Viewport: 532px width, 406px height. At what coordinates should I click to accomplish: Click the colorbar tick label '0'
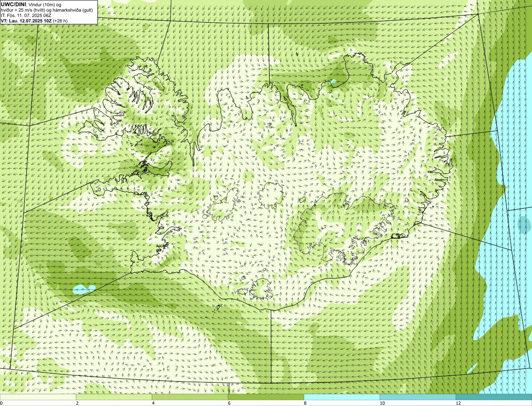pos(1,403)
